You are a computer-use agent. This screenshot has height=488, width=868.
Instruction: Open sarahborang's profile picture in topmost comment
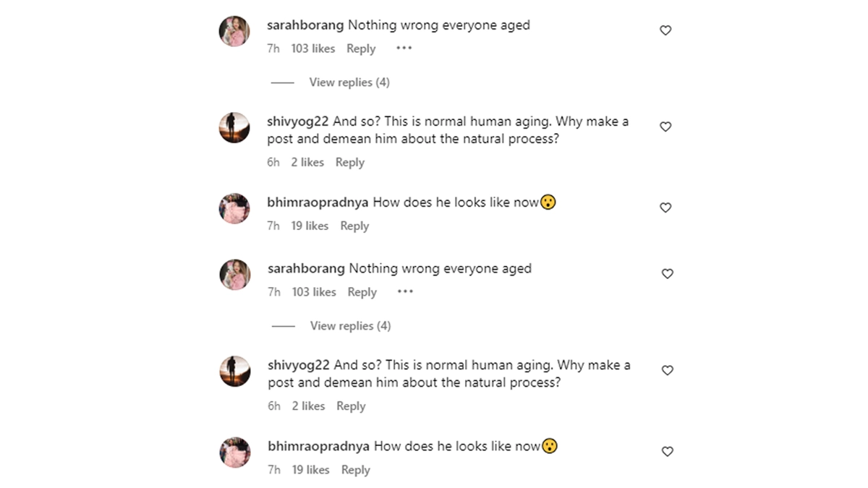click(x=234, y=31)
